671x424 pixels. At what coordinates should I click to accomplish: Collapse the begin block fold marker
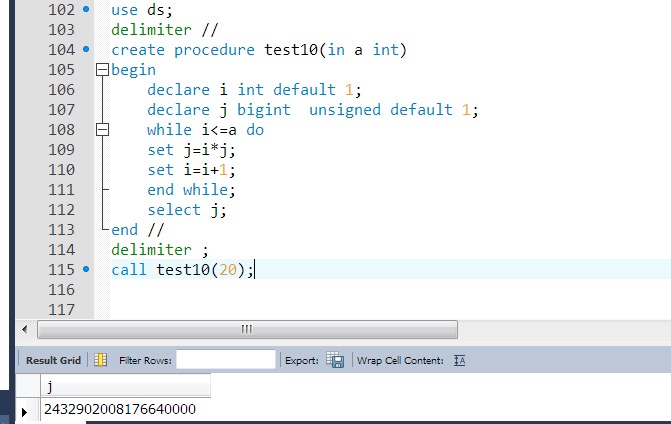tap(102, 70)
